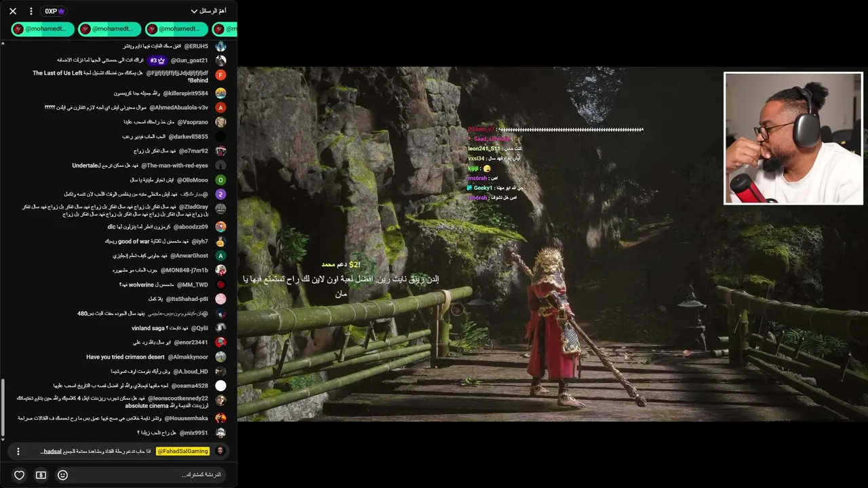Open the @o7mar92 user avatar
This screenshot has width=868, height=488.
[220, 151]
